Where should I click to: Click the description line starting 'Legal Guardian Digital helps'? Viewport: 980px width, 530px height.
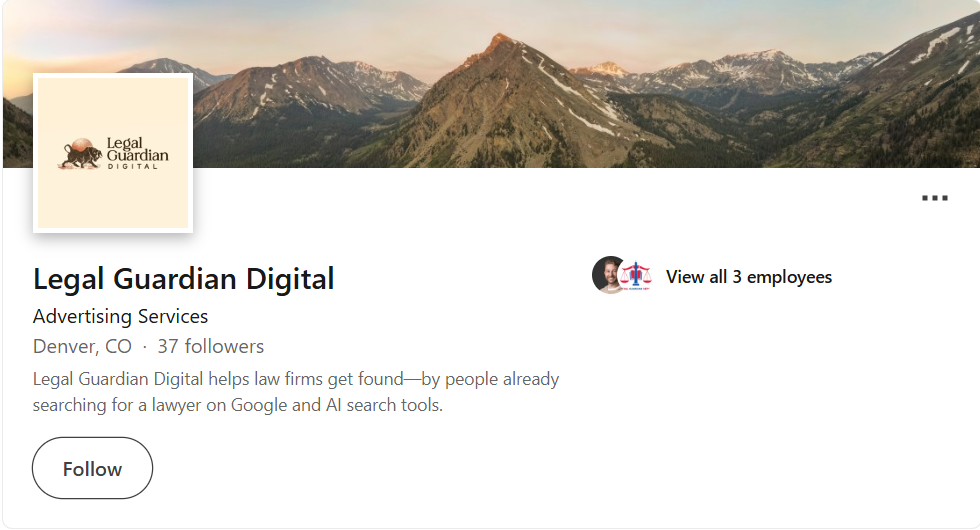[x=296, y=379]
